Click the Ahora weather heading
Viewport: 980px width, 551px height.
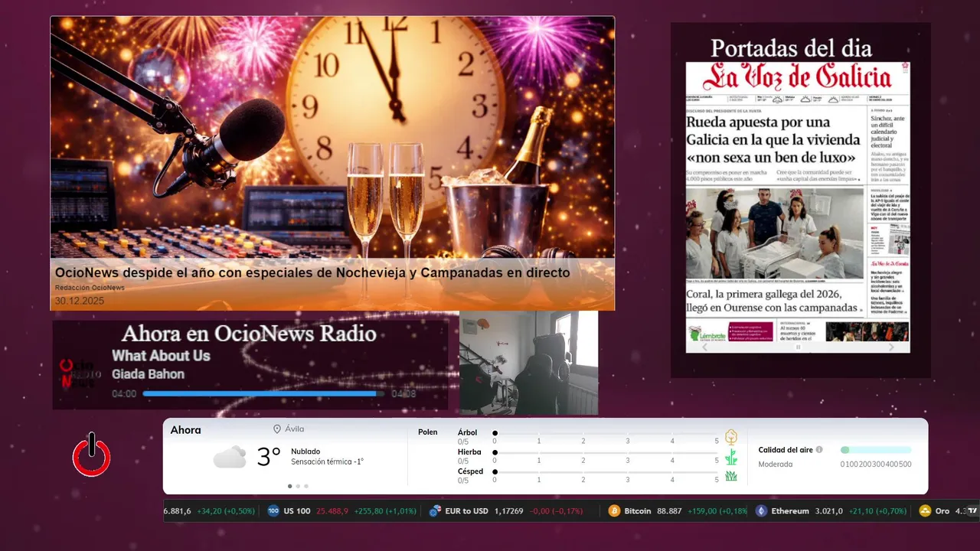pyautogui.click(x=185, y=430)
